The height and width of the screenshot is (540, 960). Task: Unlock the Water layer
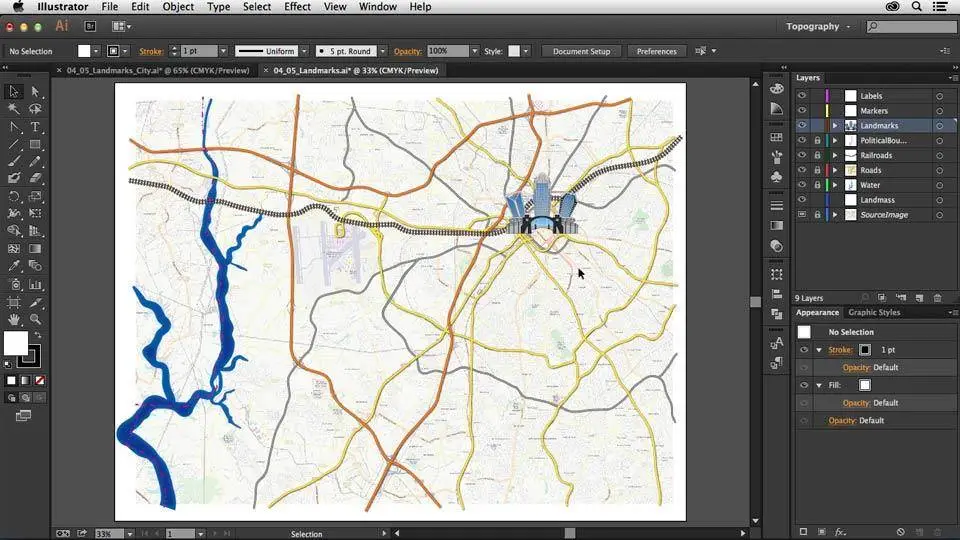coord(817,185)
